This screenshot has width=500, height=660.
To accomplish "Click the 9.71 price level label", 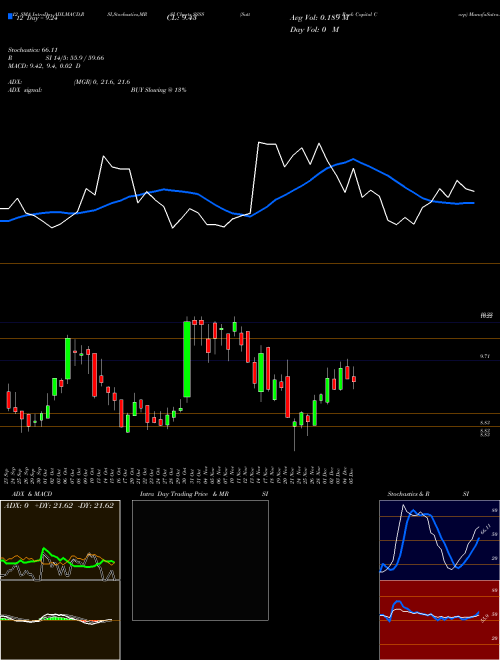I will [484, 356].
